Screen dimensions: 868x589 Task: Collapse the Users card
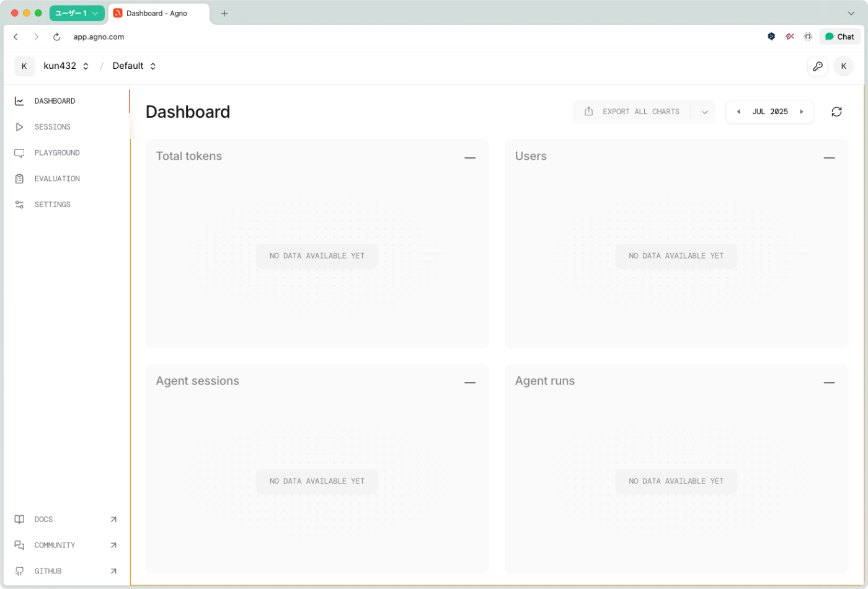pyautogui.click(x=829, y=157)
